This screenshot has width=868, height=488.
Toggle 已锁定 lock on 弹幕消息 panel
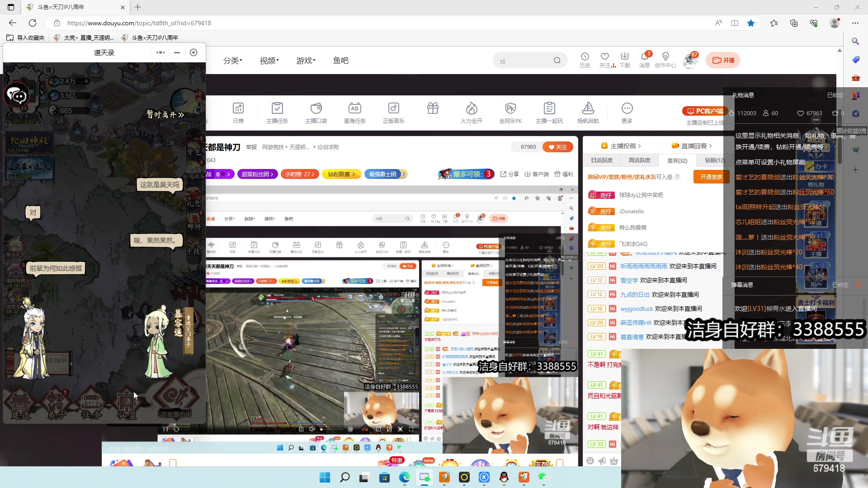[841, 285]
